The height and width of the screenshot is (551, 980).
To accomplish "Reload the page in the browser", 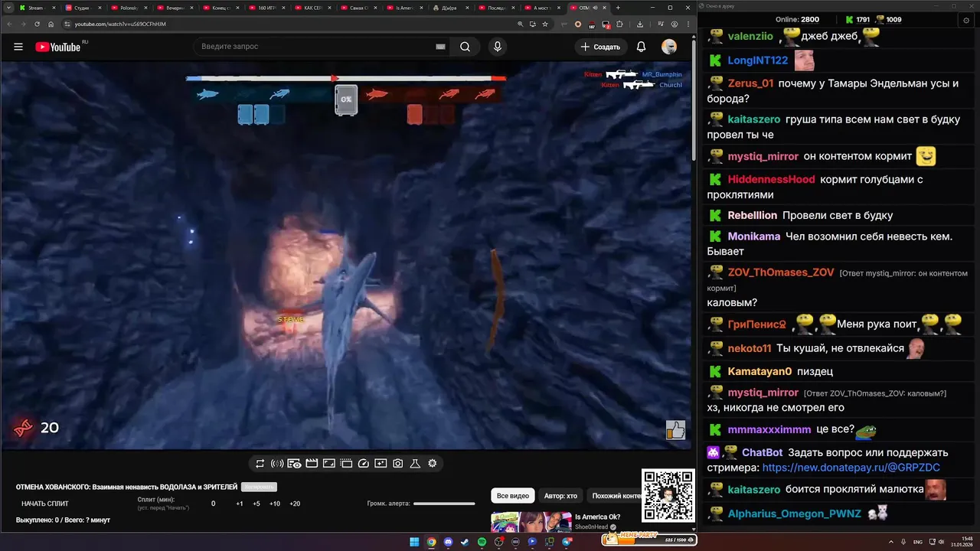I will (37, 24).
